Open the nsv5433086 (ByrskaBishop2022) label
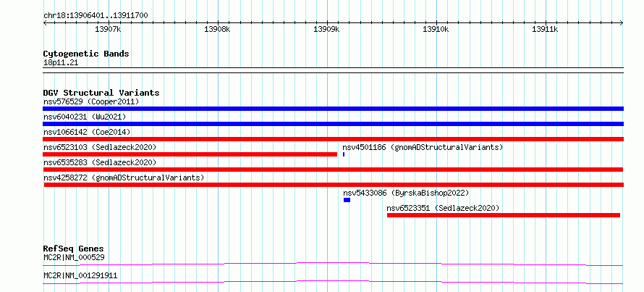The image size is (644, 292). 406,193
